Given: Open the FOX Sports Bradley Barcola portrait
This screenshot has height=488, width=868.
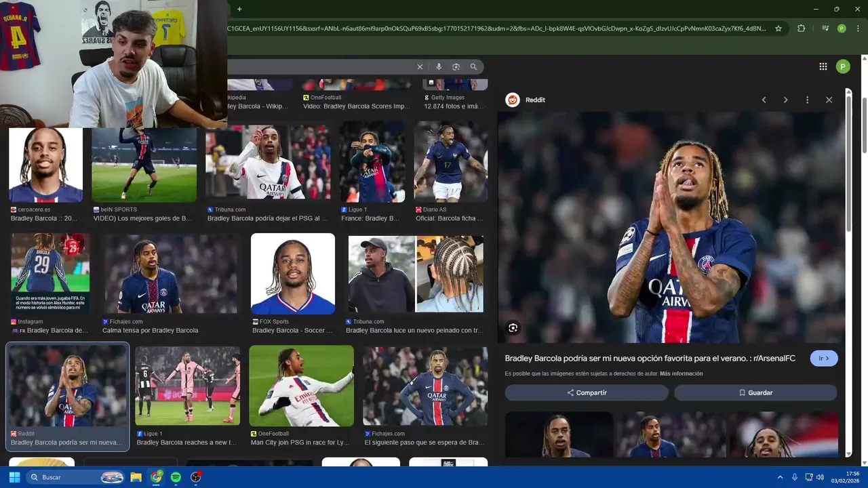Looking at the screenshot, I should click(x=293, y=274).
